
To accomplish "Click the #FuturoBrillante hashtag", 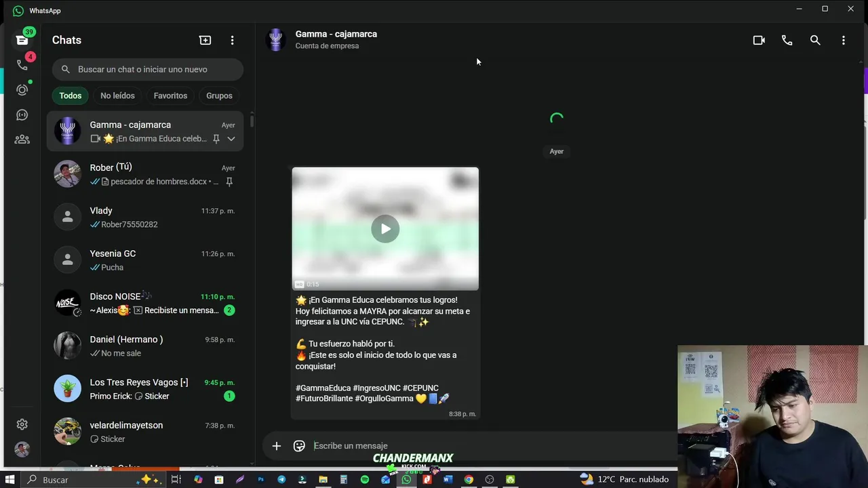I will pyautogui.click(x=323, y=399).
